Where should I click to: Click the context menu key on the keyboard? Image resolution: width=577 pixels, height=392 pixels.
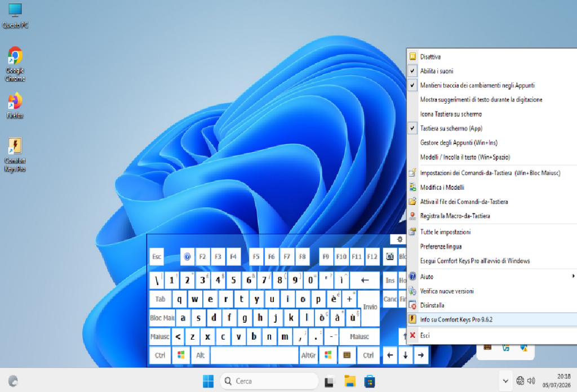click(x=347, y=355)
